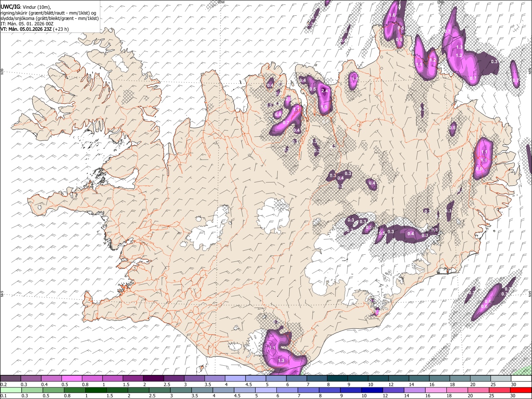Pick the 14–16 violet swatch, lower legend

tap(415, 390)
